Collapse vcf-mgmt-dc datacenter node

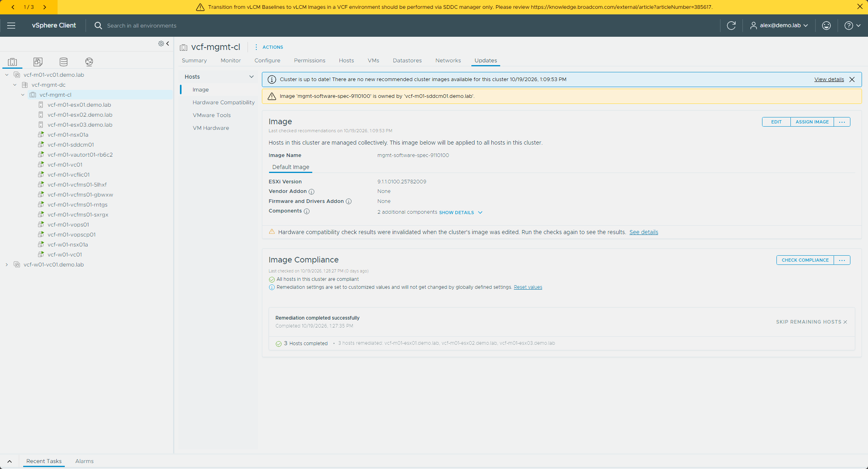tap(15, 85)
